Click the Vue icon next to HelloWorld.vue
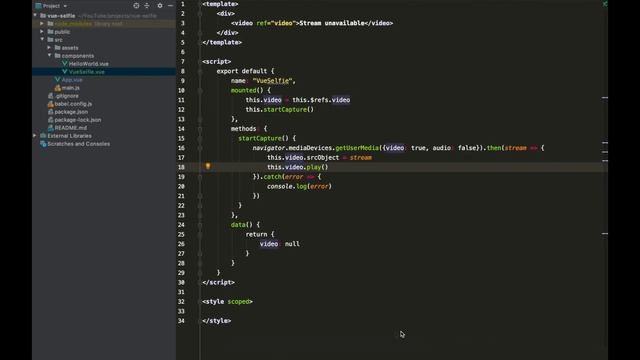 pos(64,64)
